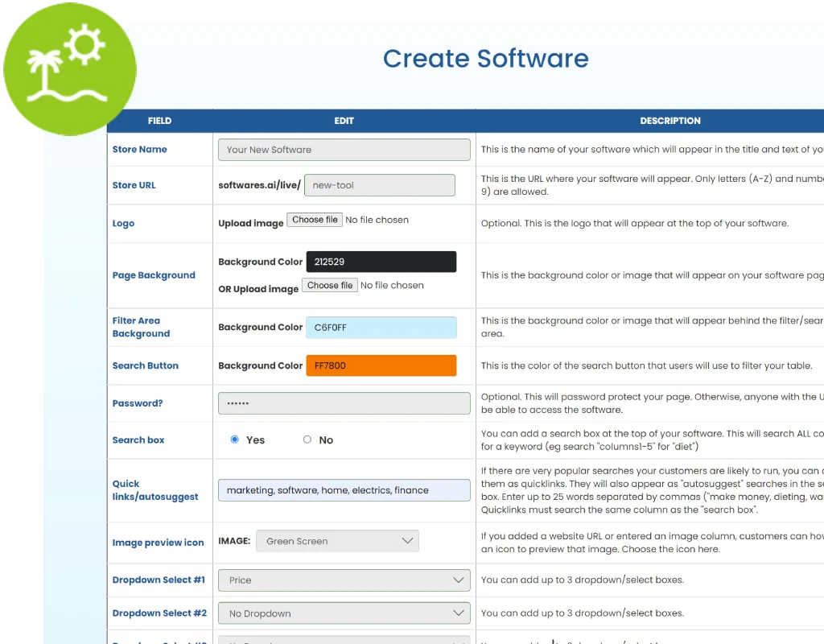Click the IMAGE: label text
Image resolution: width=824 pixels, height=644 pixels.
pos(234,541)
